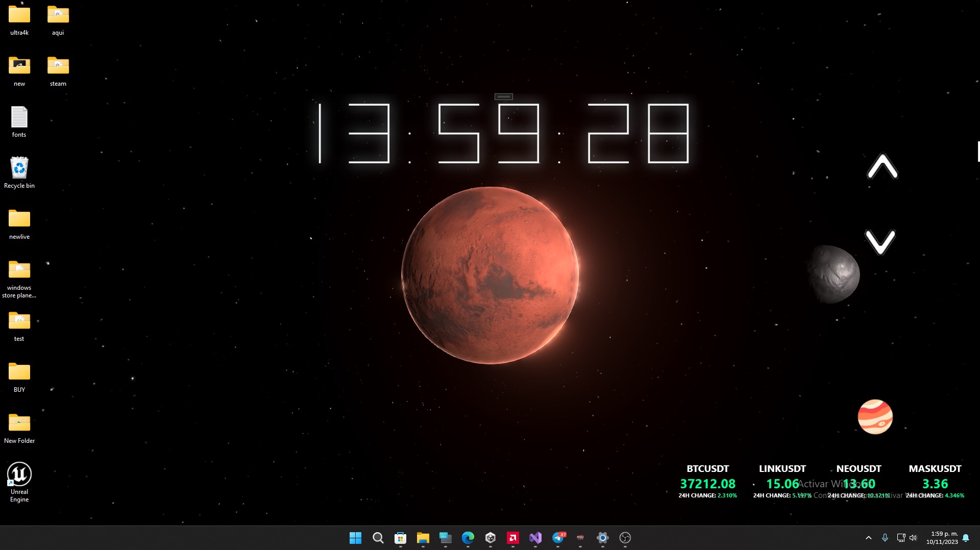The width and height of the screenshot is (980, 550).
Task: Select the folder named new
Action: coord(19,71)
